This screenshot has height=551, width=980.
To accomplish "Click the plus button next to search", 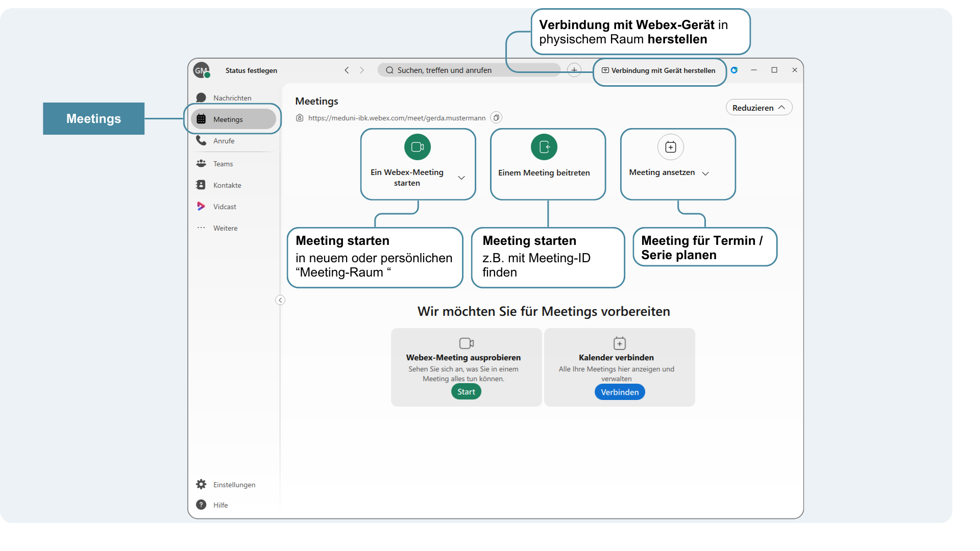I will pos(574,70).
